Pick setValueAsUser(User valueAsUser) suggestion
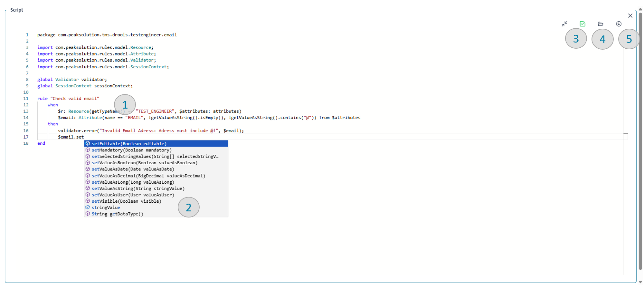The height and width of the screenshot is (290, 644). (156, 195)
